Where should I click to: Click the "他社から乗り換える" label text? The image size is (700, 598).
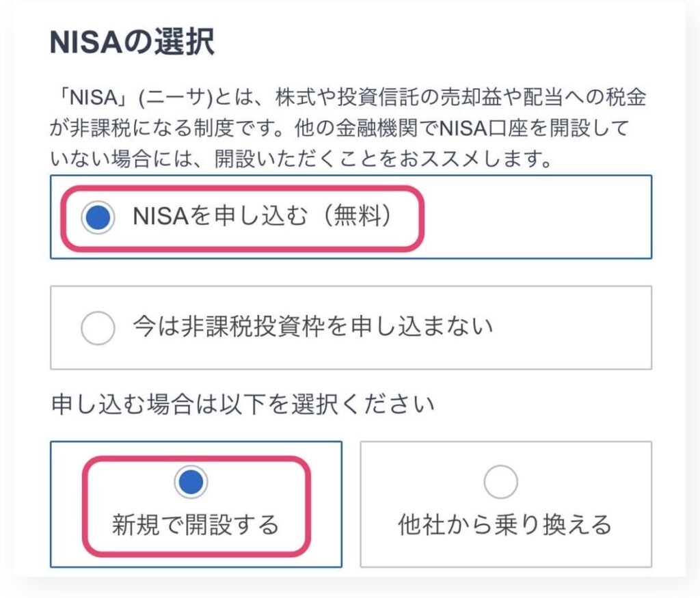(504, 525)
